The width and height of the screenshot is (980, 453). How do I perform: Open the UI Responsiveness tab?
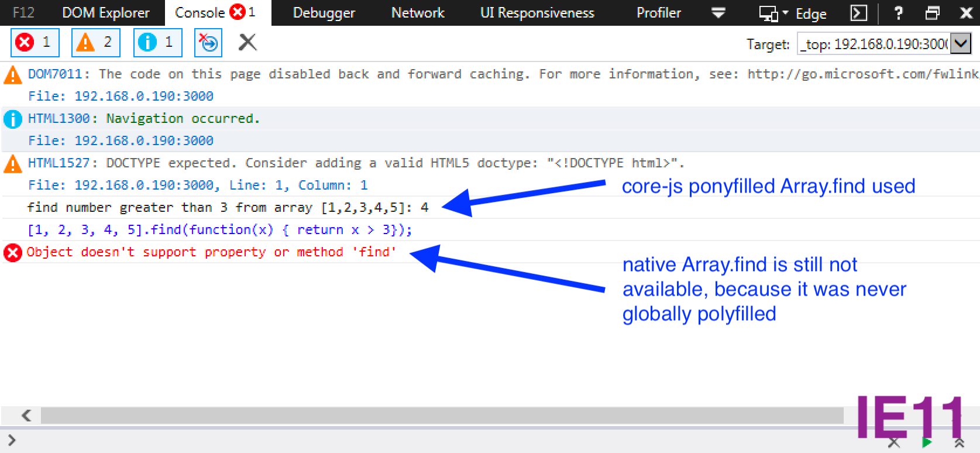(537, 13)
